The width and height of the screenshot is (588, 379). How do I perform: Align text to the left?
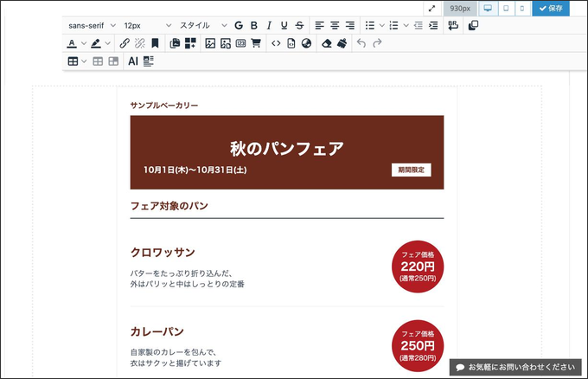coord(319,25)
